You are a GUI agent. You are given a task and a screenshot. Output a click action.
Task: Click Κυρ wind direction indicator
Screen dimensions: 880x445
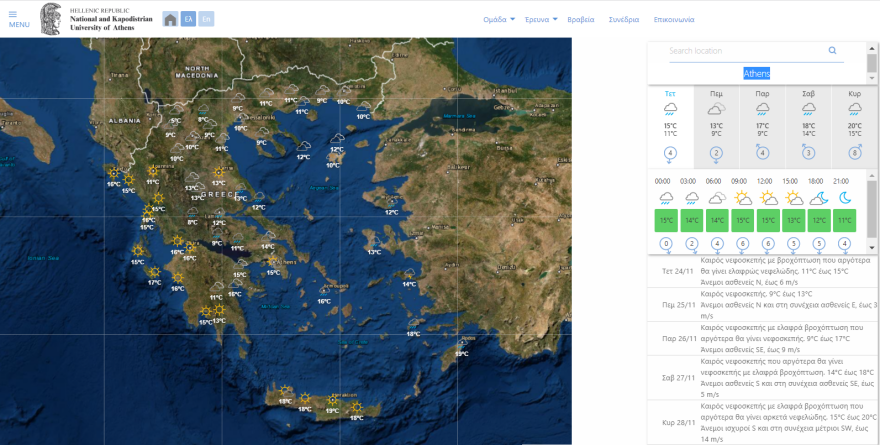point(855,153)
